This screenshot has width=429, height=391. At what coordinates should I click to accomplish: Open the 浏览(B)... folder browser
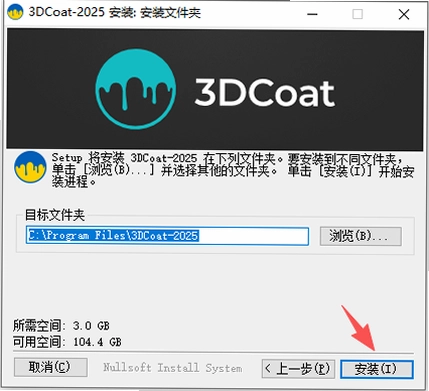click(x=361, y=236)
